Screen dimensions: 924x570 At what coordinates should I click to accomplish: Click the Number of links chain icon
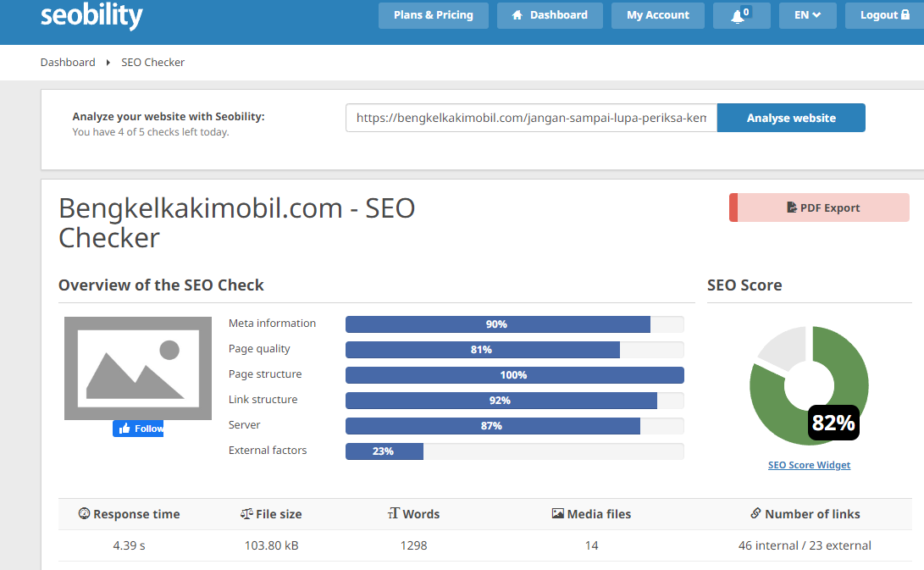pos(755,513)
